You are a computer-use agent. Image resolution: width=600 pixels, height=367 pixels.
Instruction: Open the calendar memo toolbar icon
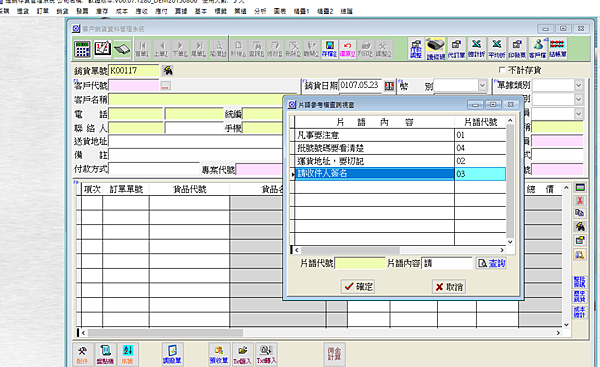coord(102,49)
